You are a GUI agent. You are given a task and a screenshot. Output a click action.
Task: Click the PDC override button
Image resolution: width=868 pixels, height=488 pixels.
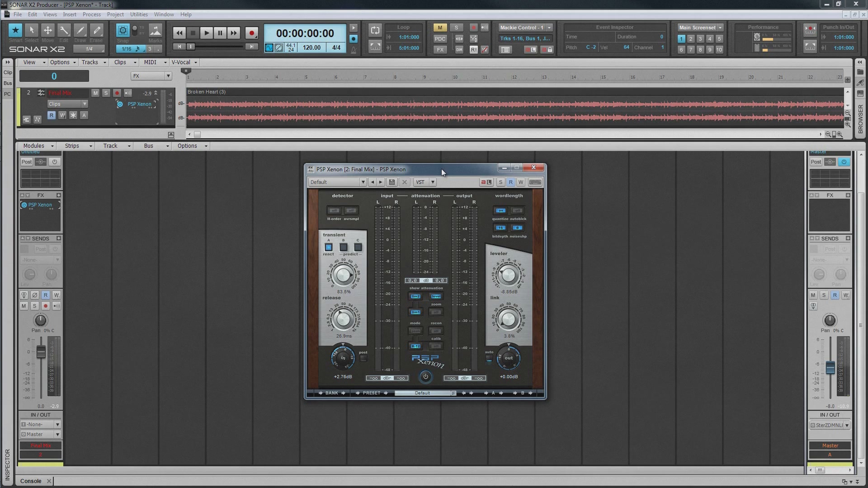[440, 39]
